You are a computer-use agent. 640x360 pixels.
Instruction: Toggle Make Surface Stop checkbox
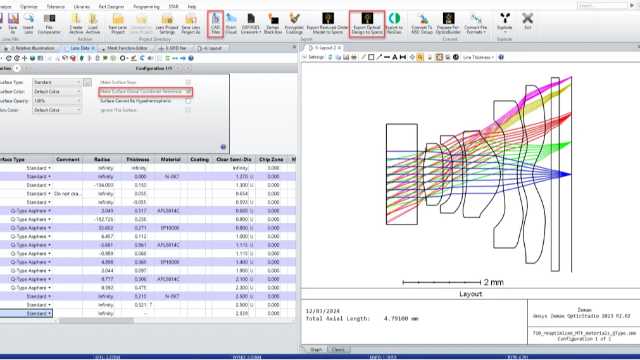pyautogui.click(x=188, y=82)
